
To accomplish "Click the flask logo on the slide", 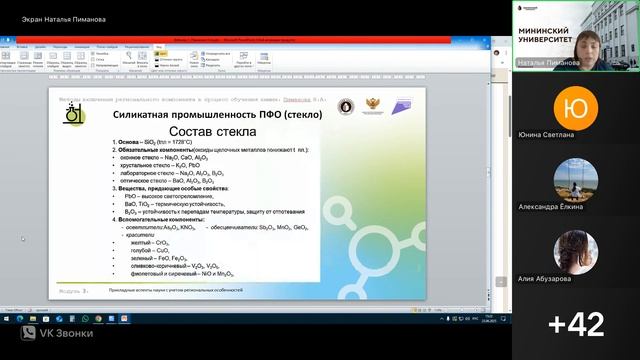I will (73, 113).
